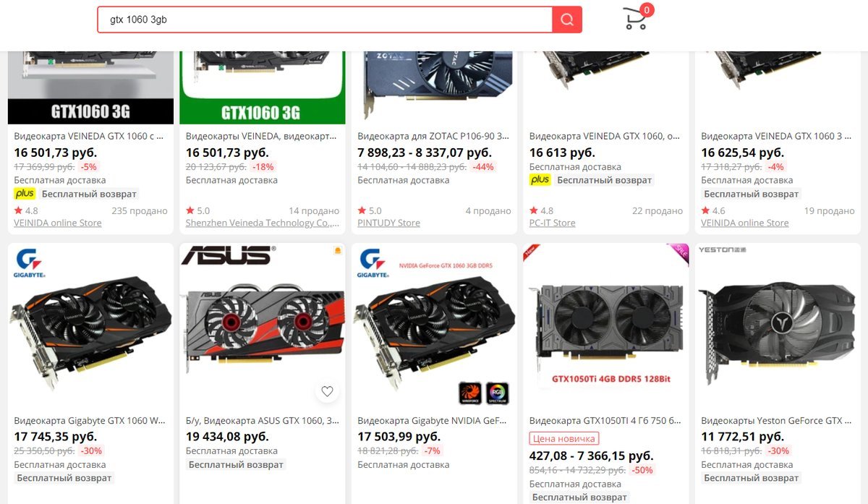Image resolution: width=868 pixels, height=504 pixels.
Task: Open Gigabyte GTX 1060 W... product title at 17 745,35 руб.
Action: point(90,421)
